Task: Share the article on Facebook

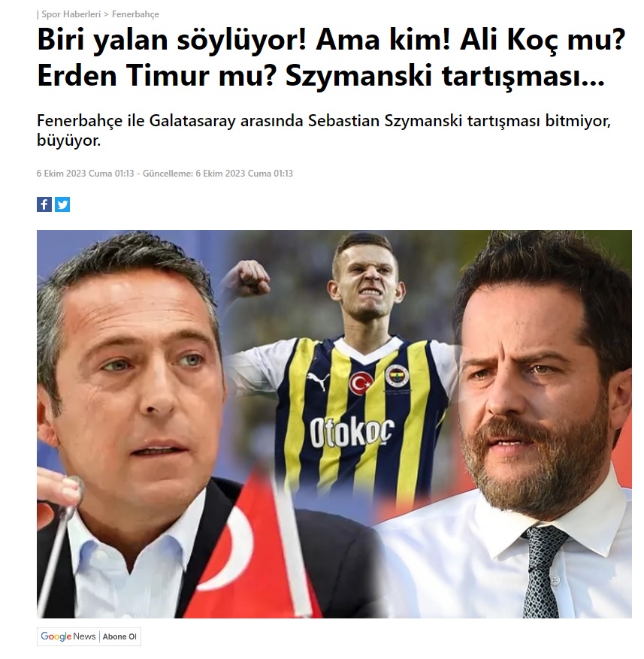Action: click(x=44, y=204)
